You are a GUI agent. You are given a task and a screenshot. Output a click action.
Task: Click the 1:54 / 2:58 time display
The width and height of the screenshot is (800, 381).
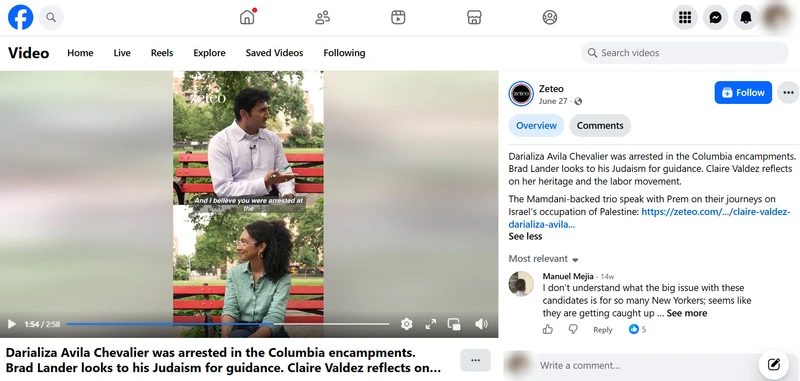(x=42, y=324)
